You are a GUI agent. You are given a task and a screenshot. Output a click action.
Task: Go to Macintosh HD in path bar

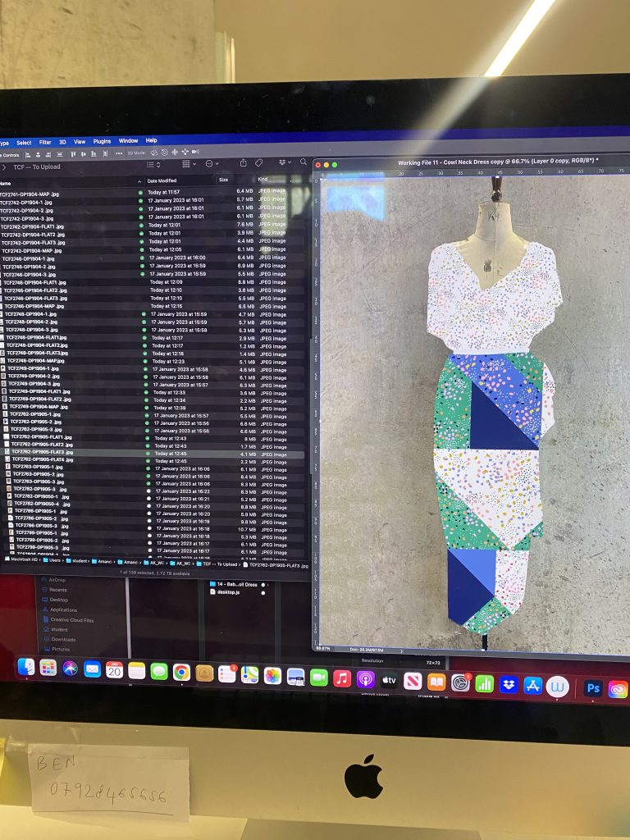click(22, 559)
